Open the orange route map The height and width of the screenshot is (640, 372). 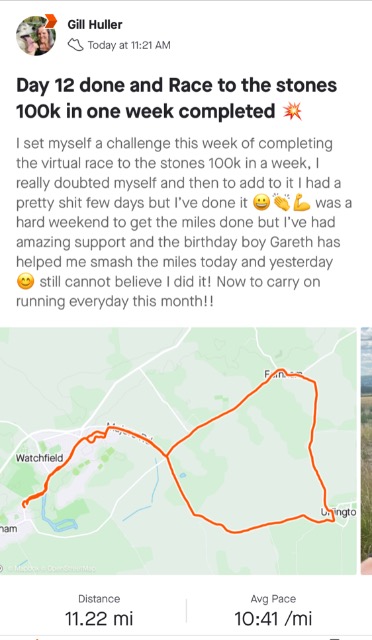178,451
